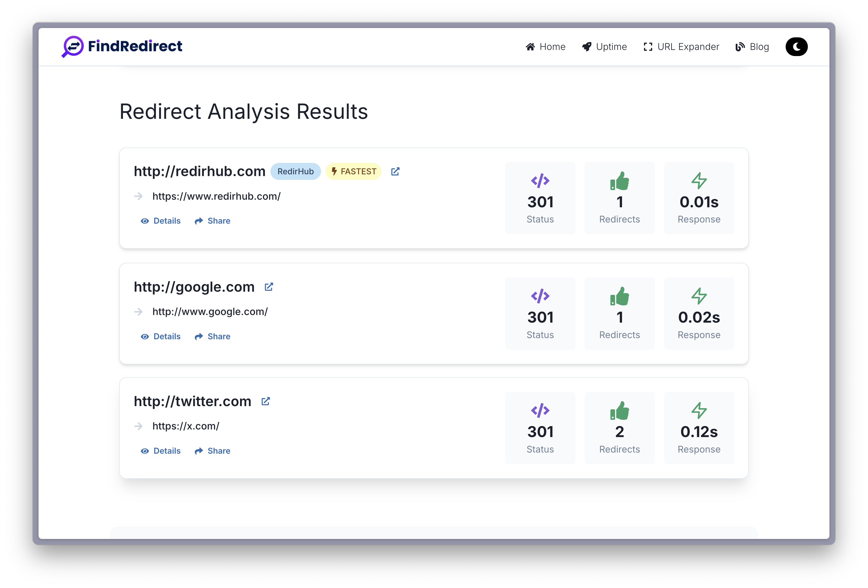Open redirhub.com external link icon
The height and width of the screenshot is (588, 868).
395,171
